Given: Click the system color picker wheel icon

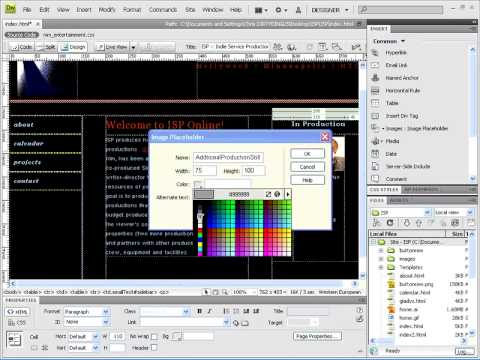Looking at the screenshot, I should [277, 194].
